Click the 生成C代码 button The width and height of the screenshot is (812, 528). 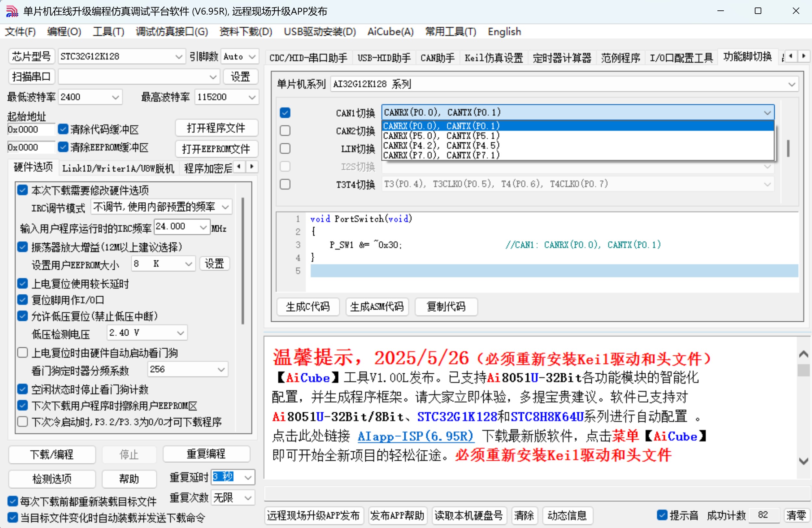(308, 307)
